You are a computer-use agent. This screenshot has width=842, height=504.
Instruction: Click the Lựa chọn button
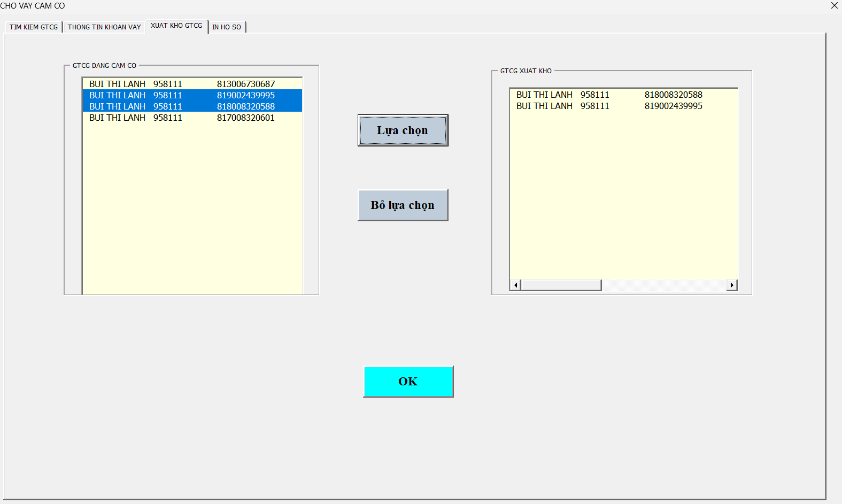tap(403, 130)
